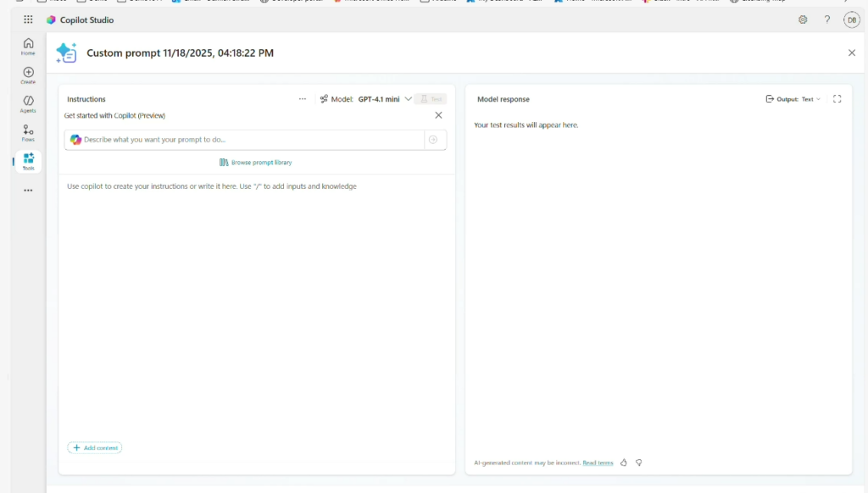868x493 pixels.
Task: Click the custom prompt sparkle icon
Action: pos(66,53)
